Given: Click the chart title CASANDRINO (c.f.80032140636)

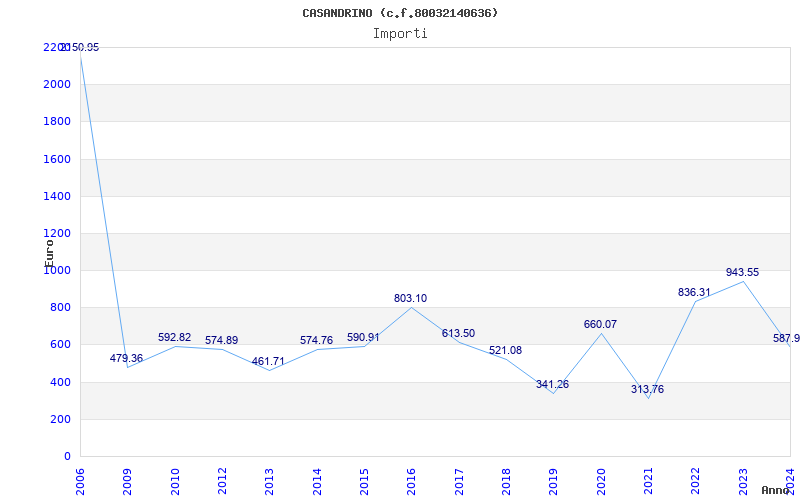Looking at the screenshot, I should (400, 13).
